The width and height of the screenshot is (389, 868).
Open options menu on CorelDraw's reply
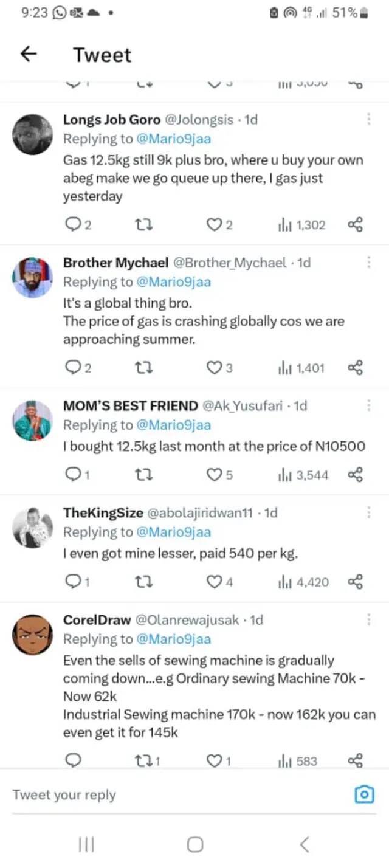[x=368, y=619]
